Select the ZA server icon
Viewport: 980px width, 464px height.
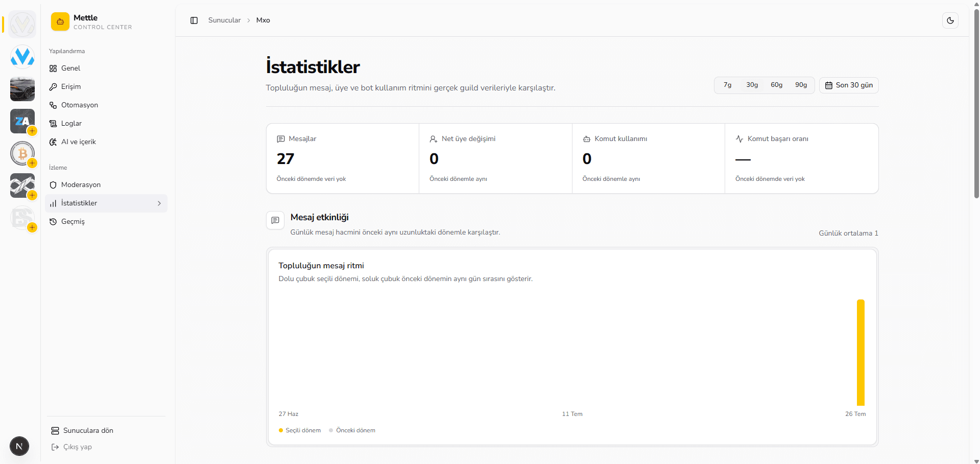(22, 121)
